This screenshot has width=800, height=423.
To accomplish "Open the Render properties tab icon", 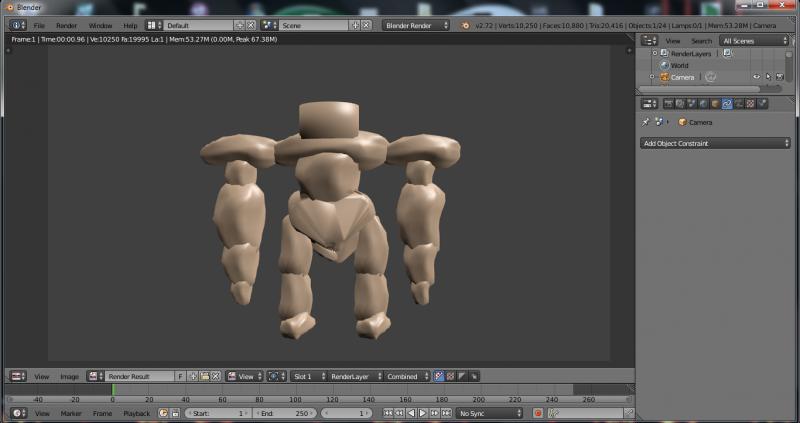I will click(668, 103).
